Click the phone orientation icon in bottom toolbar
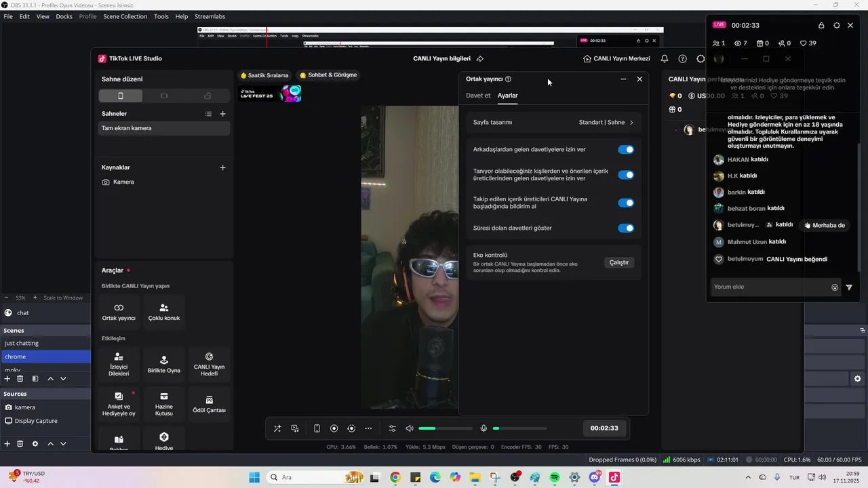Image resolution: width=868 pixels, height=488 pixels. point(317,428)
